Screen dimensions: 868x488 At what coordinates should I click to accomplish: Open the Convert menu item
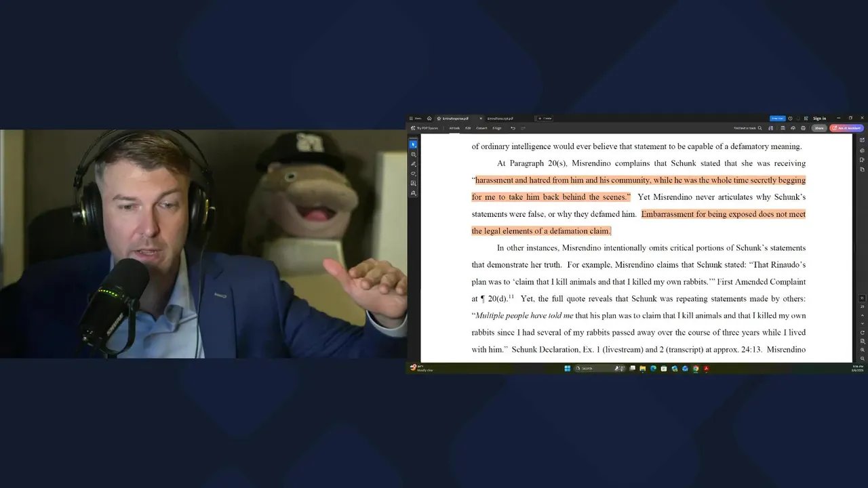point(481,128)
